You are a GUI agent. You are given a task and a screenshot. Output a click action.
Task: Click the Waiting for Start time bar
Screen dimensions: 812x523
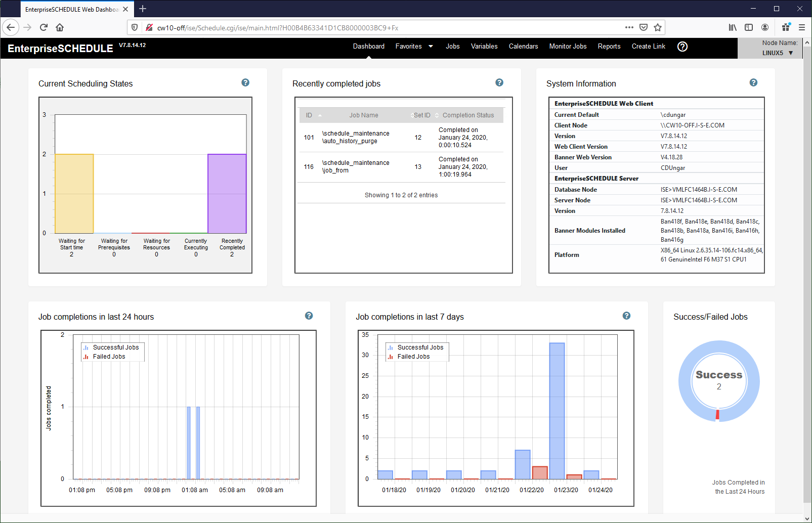74,194
